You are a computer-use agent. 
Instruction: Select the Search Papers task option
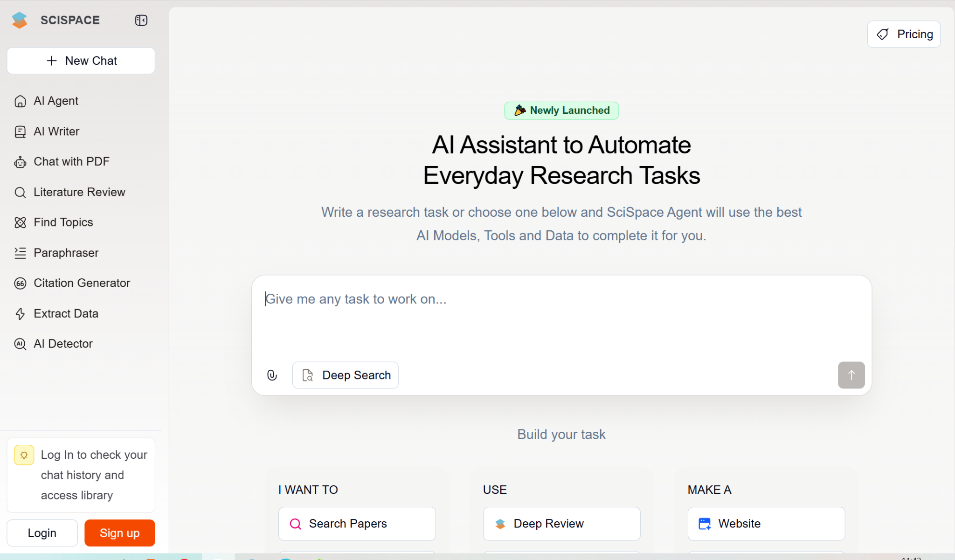click(x=357, y=524)
